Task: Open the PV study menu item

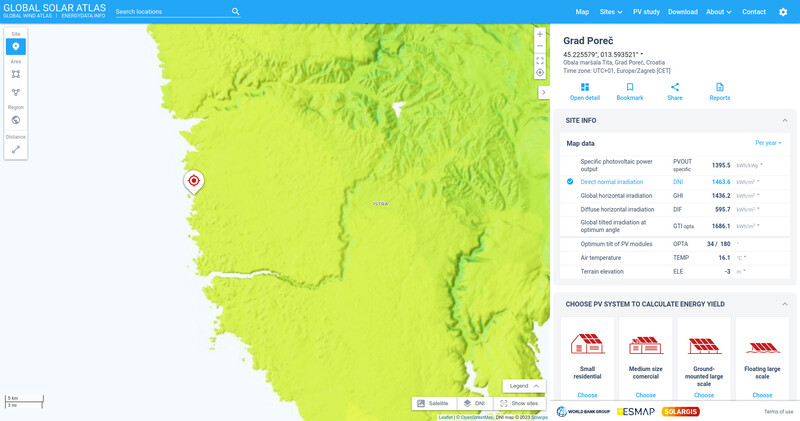Action: point(646,12)
